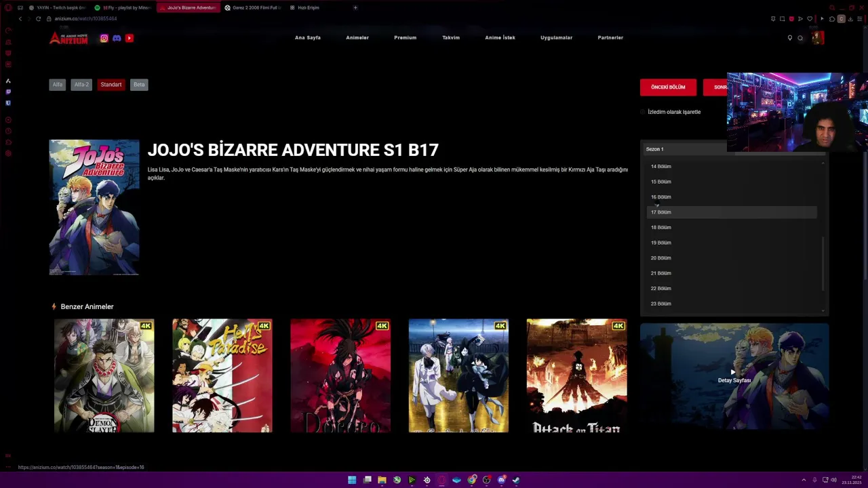The height and width of the screenshot is (488, 868).
Task: Open the Attack on Titan thumbnail
Action: coord(577,375)
